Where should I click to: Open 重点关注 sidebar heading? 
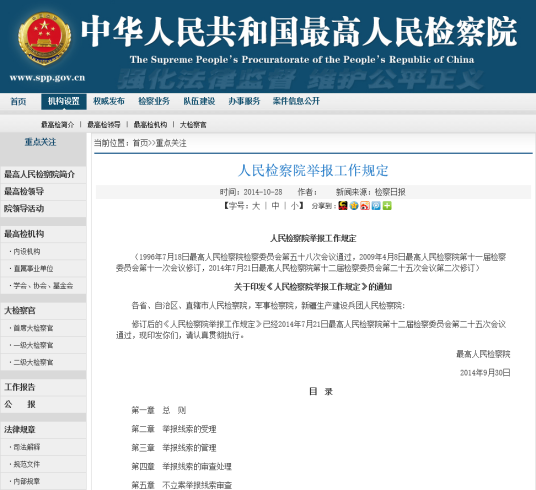[x=40, y=142]
